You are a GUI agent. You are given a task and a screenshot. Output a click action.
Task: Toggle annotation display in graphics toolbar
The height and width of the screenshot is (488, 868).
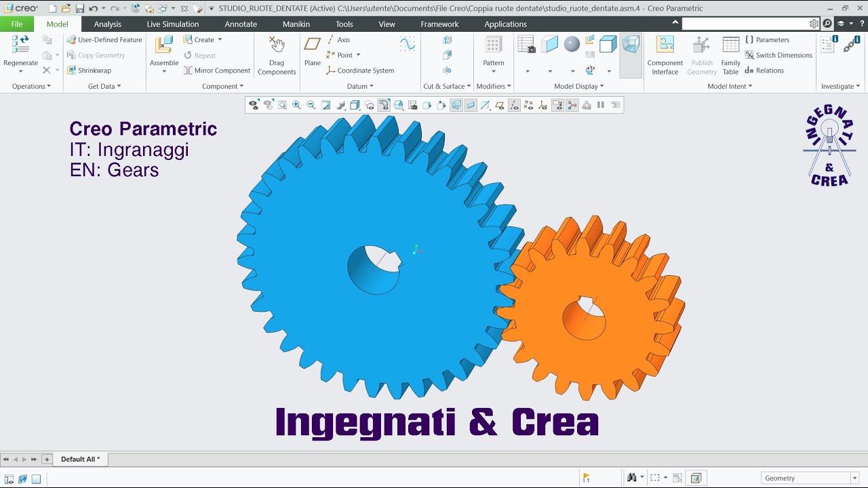click(557, 105)
